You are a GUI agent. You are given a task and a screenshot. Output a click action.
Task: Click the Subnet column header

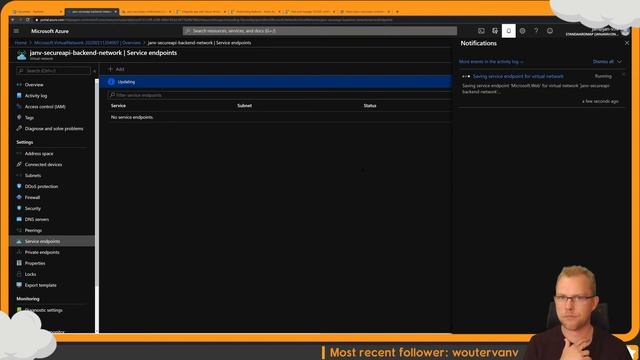coord(244,106)
